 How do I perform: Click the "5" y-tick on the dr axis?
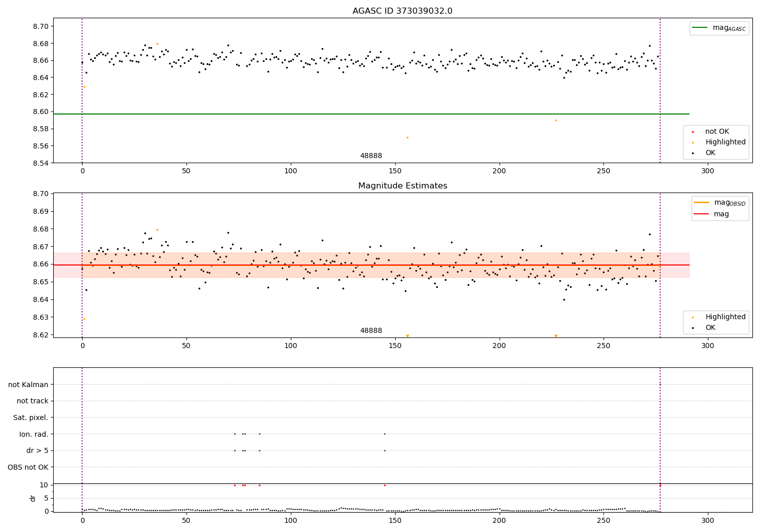click(46, 498)
